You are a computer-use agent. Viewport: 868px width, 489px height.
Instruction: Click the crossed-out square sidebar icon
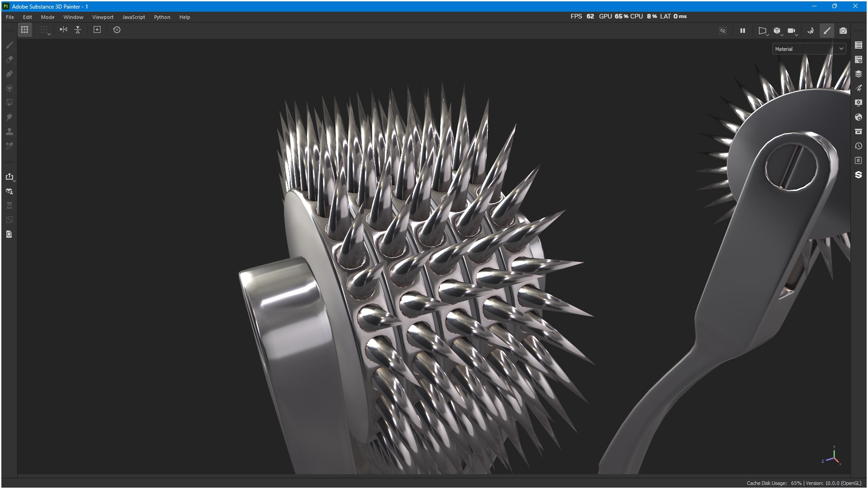pos(9,220)
